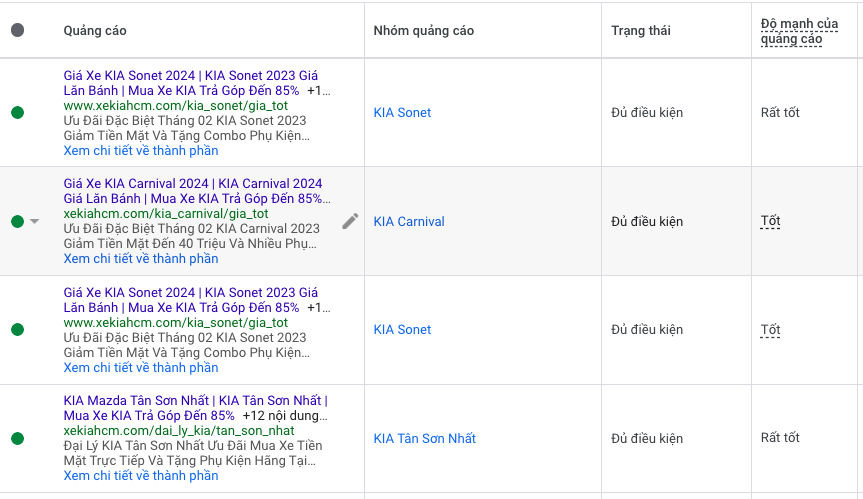This screenshot has height=499, width=863.
Task: Click the Tốt ad strength for KIA Carnival
Action: (770, 221)
